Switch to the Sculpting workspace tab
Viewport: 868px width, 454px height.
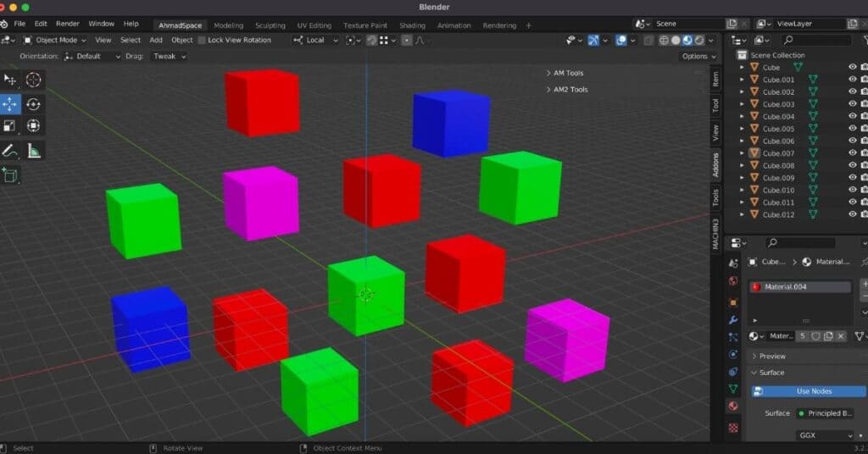[x=270, y=25]
